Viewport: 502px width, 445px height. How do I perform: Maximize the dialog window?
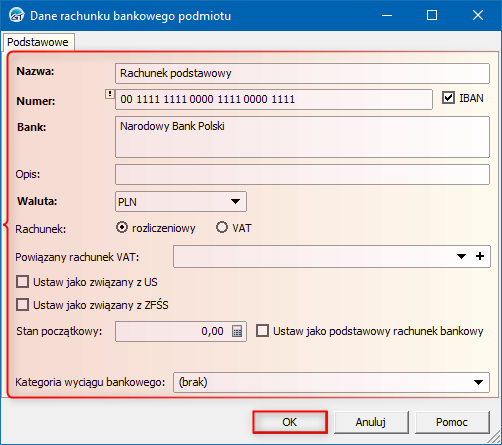pyautogui.click(x=432, y=15)
